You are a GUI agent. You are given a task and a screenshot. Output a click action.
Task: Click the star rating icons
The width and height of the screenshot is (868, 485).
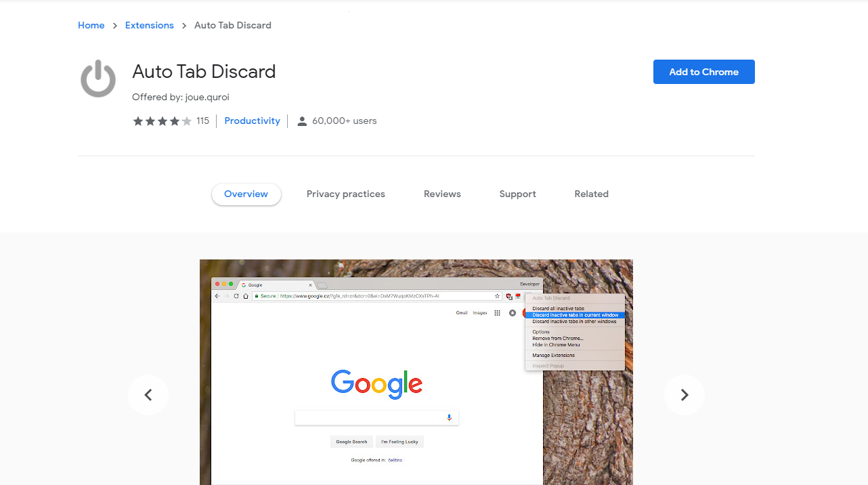162,121
